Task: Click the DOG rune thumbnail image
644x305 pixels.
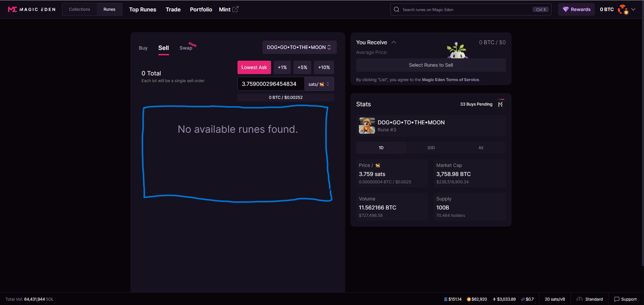Action: 367,126
